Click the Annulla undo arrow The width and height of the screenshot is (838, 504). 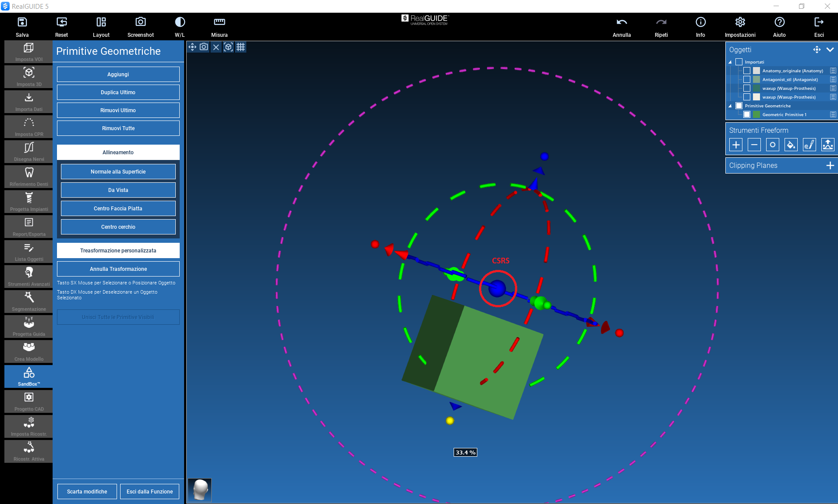[621, 22]
